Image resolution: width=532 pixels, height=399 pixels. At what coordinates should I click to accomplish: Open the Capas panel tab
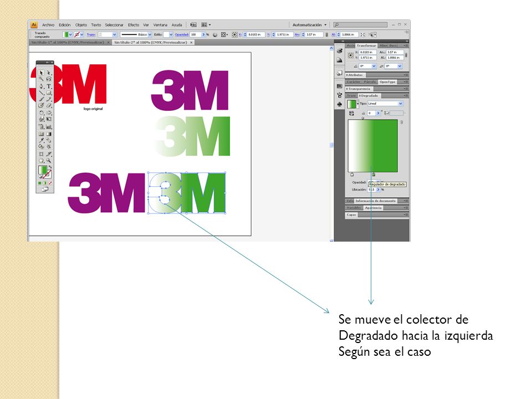351,214
